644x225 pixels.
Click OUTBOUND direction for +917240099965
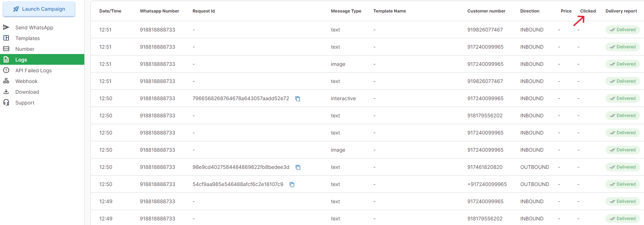[535, 184]
